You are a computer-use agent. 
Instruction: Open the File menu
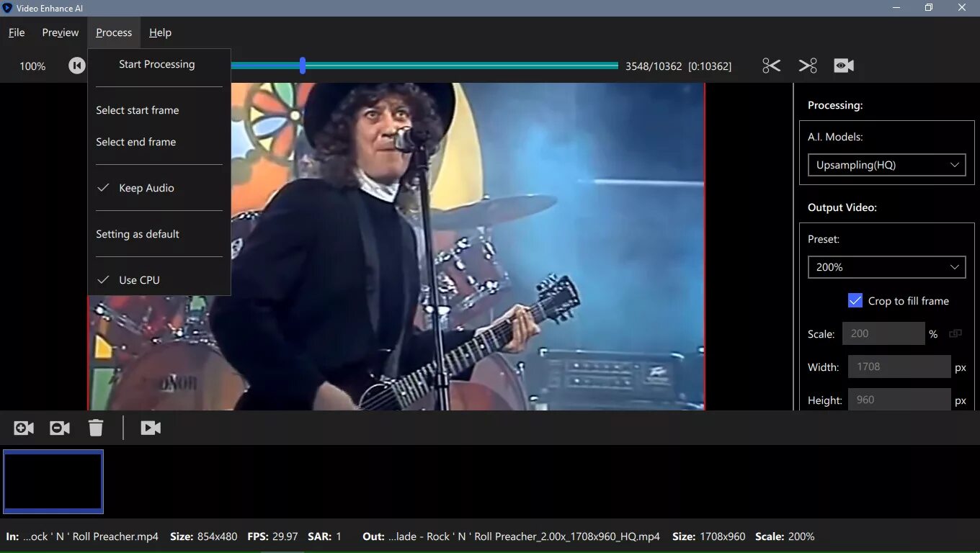tap(17, 32)
